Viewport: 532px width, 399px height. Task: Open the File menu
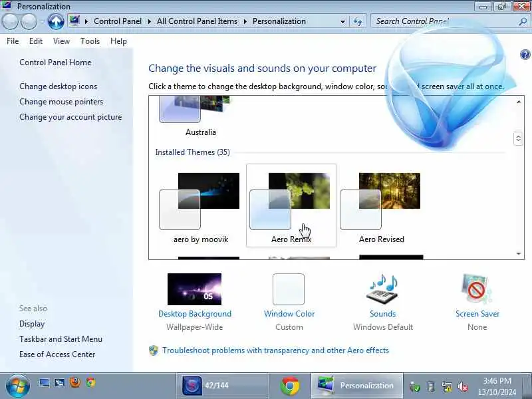(13, 41)
